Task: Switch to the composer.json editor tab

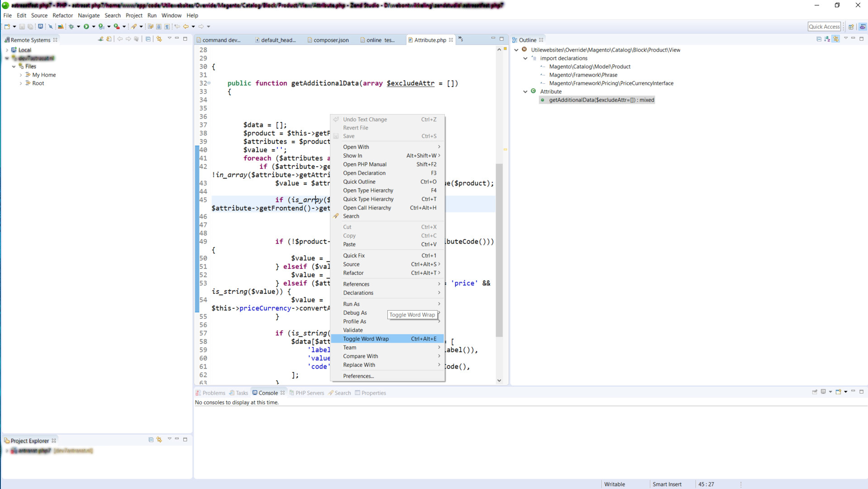Action: (x=331, y=40)
